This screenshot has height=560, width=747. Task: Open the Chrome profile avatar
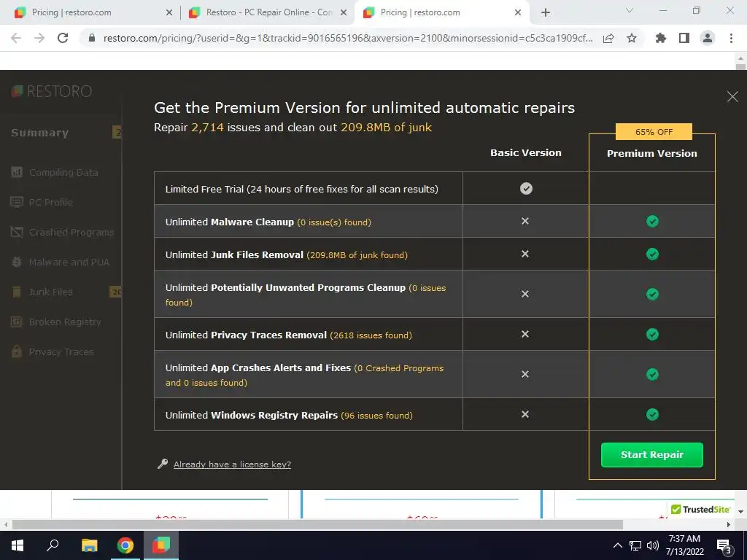[708, 38]
